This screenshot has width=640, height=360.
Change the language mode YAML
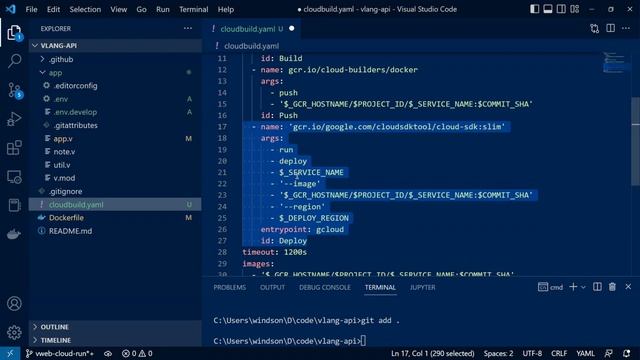point(585,353)
